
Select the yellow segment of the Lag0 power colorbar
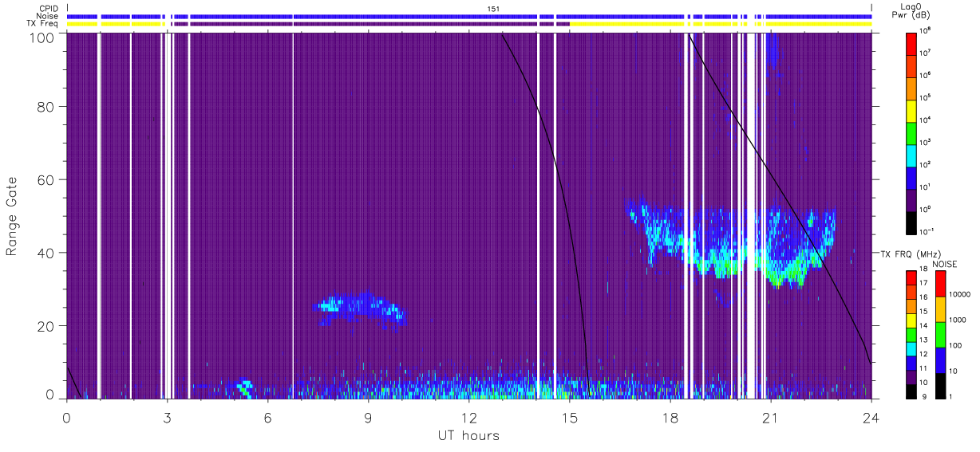[911, 110]
